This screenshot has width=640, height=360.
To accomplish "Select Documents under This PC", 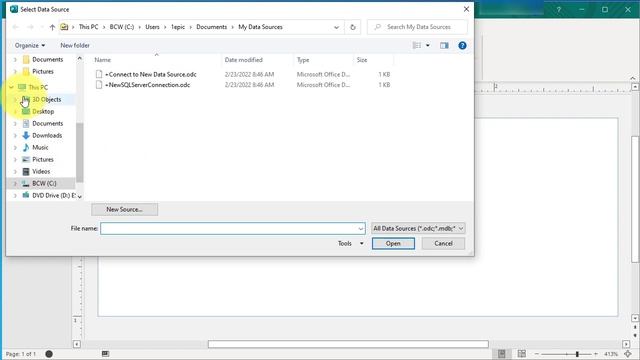I will [x=47, y=123].
